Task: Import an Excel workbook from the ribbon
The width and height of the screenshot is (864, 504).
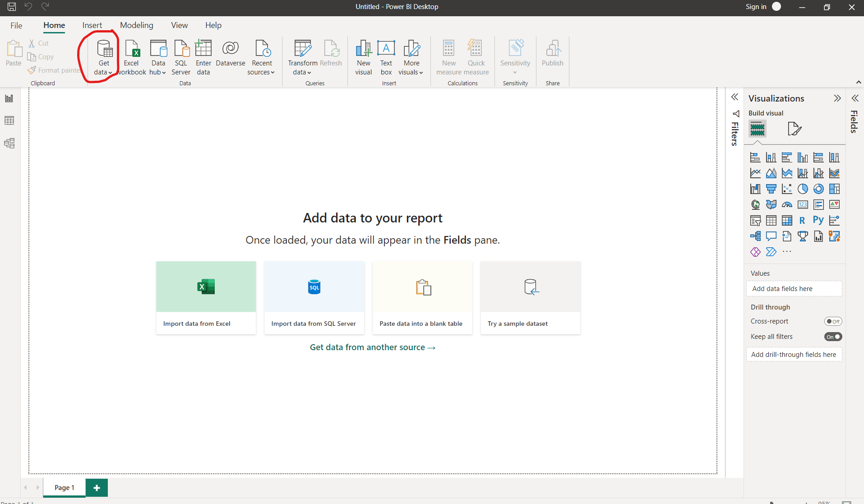Action: pyautogui.click(x=131, y=57)
